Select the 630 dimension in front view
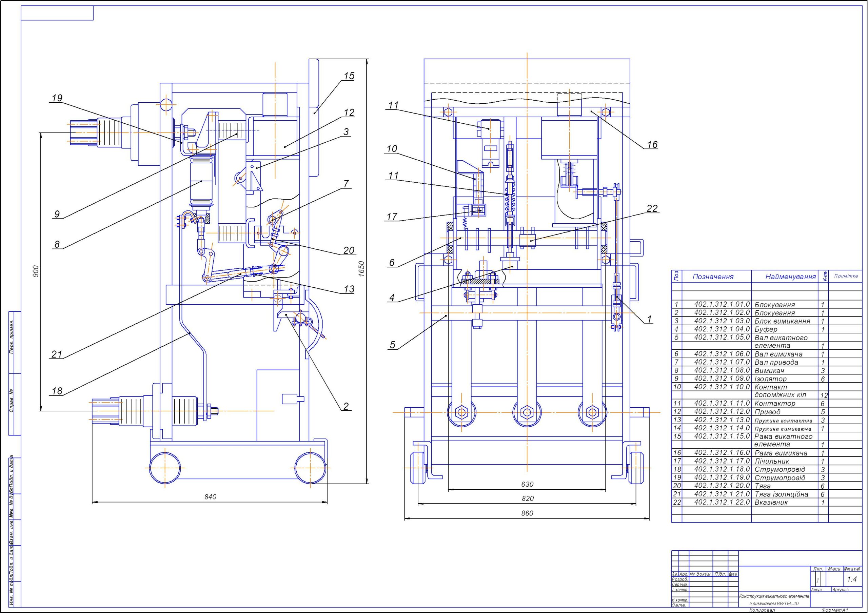The height and width of the screenshot is (613, 868). tap(527, 484)
